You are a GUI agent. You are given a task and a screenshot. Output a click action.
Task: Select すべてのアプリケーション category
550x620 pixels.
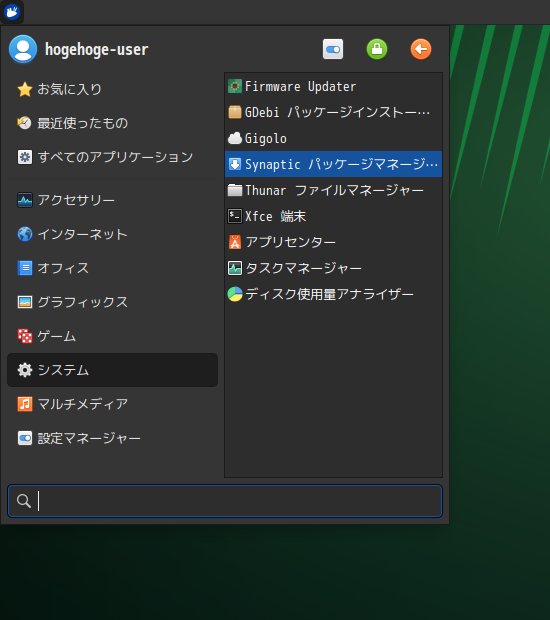pyautogui.click(x=112, y=157)
